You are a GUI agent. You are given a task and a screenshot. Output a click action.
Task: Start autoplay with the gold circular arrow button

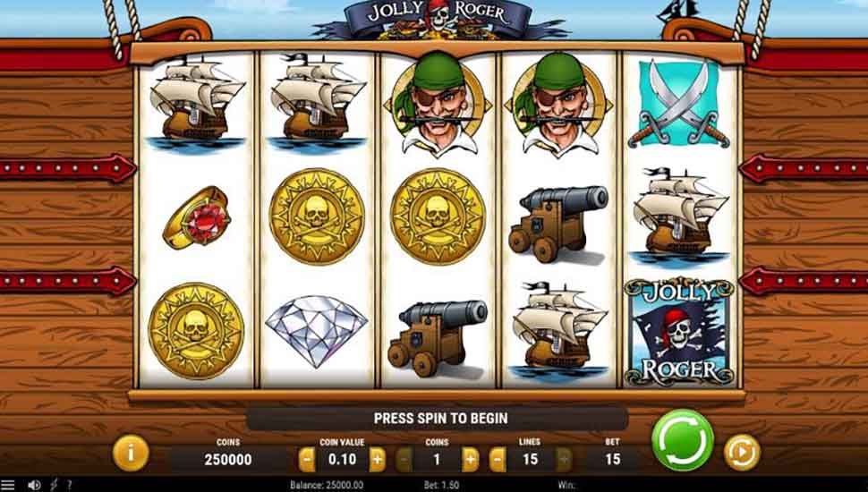click(742, 452)
